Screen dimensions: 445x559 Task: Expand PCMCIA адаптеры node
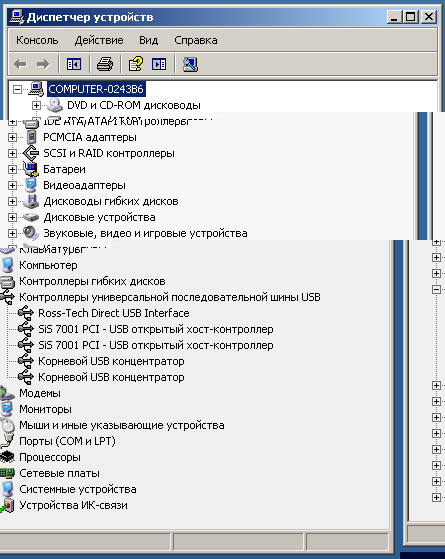12,137
